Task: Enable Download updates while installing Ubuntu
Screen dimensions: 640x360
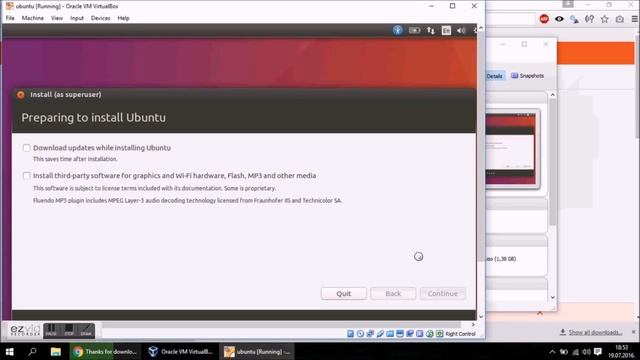Action: tap(27, 148)
